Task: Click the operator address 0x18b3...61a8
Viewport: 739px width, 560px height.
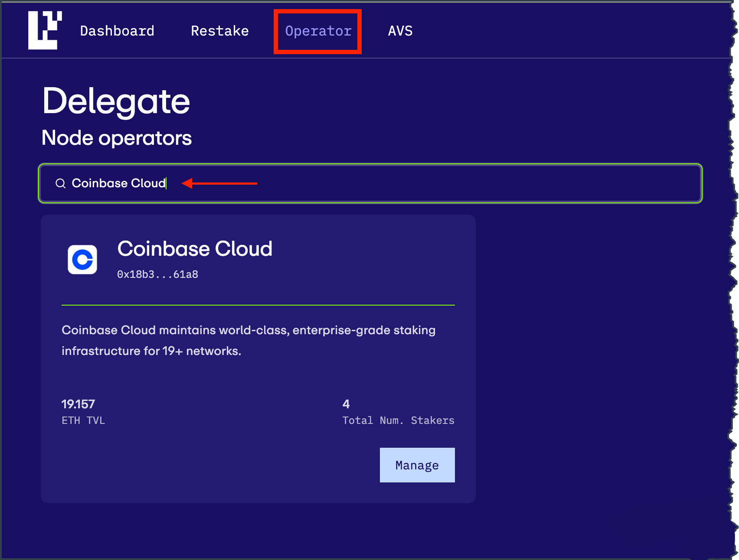Action: point(157,274)
